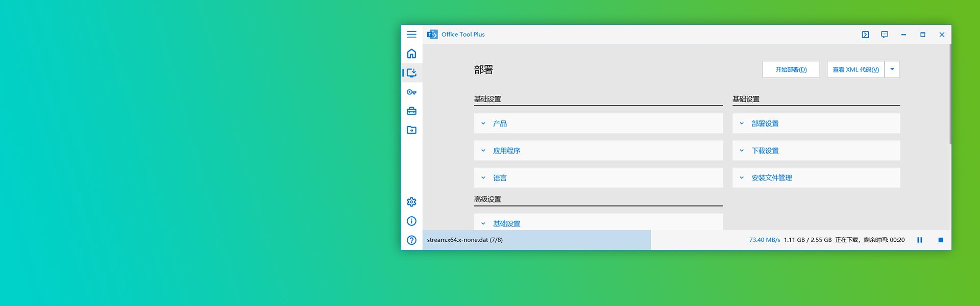Open the Help question mark icon

pos(411,240)
